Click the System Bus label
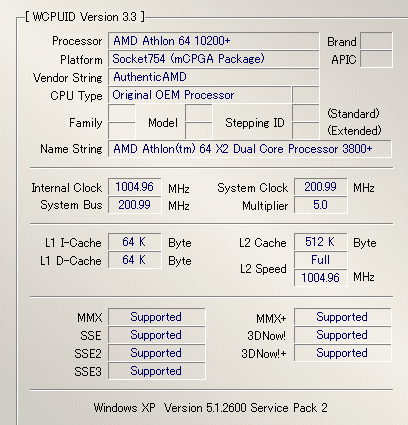The image size is (408, 425). pos(71,205)
